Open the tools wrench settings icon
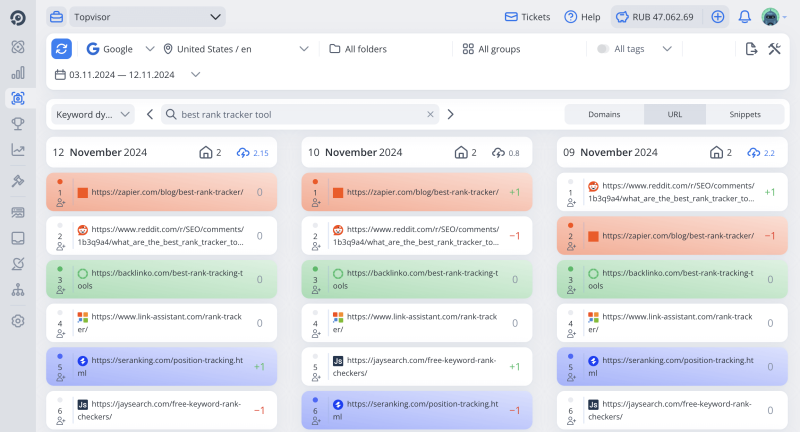This screenshot has height=432, width=800. click(x=774, y=49)
